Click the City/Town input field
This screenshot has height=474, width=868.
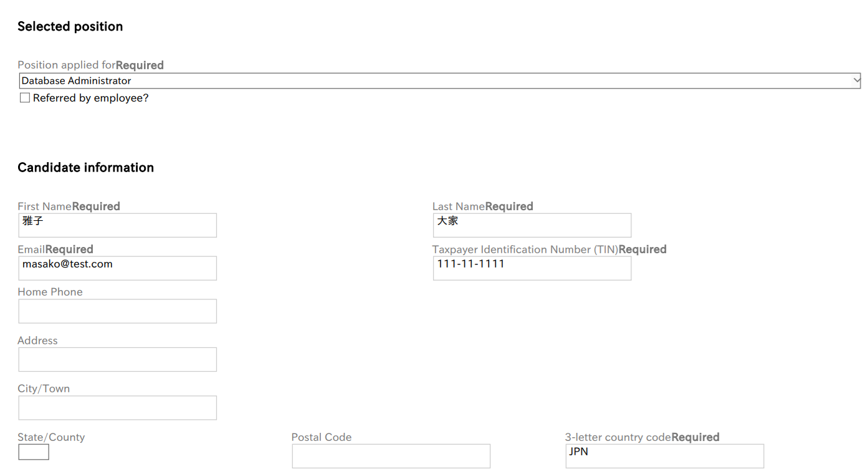117,408
